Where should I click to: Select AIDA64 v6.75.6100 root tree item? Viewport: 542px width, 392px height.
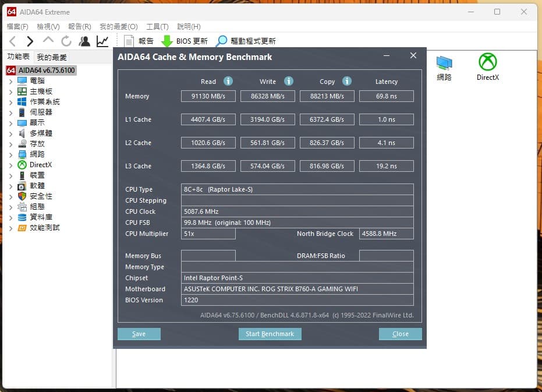[41, 70]
